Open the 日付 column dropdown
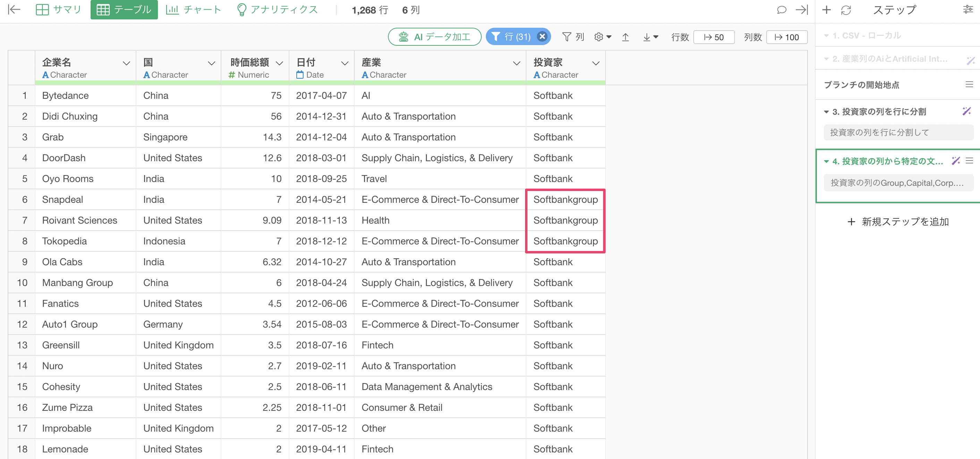The image size is (980, 459). click(345, 63)
